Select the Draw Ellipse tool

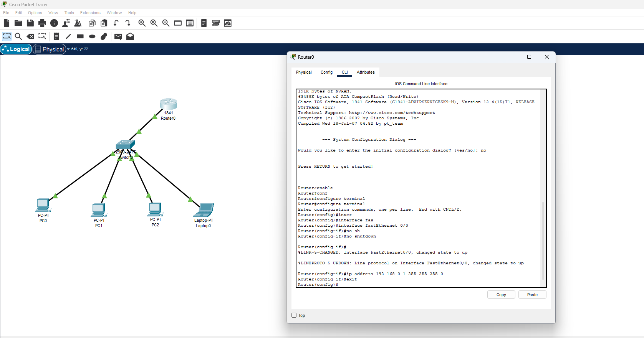[x=92, y=36]
